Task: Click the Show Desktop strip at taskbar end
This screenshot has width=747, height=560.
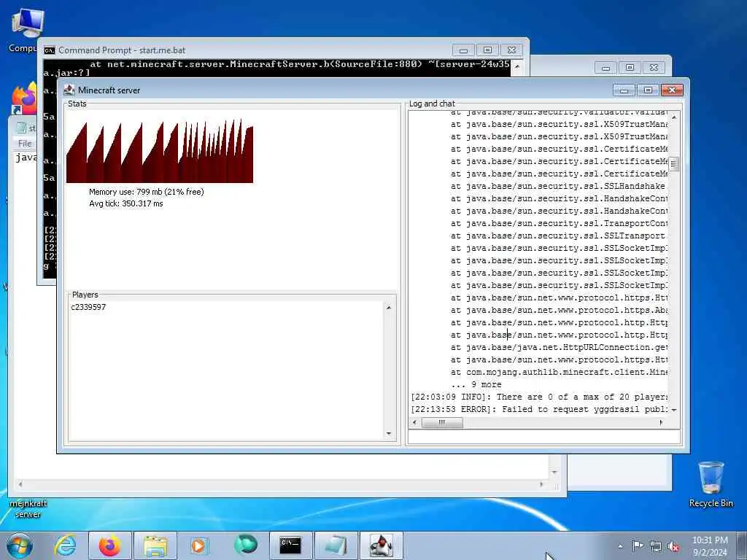Action: (x=743, y=546)
